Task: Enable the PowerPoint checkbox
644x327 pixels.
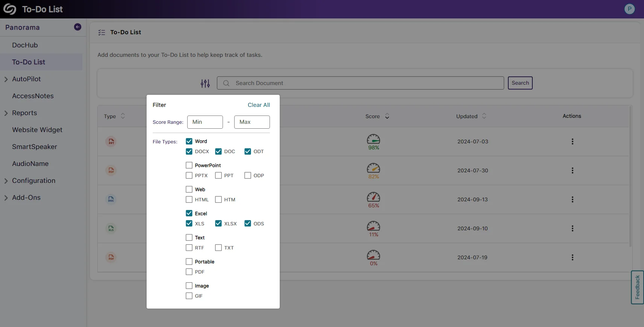Action: [189, 166]
